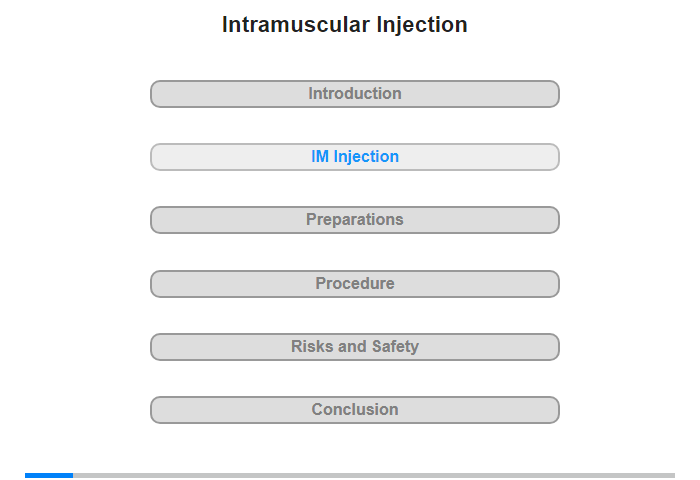Navigate to the 'Procedure' chapter
Viewport: 700px width, 480px height.
pos(354,284)
